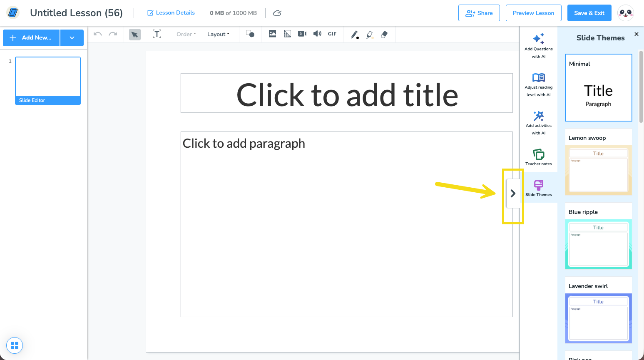Viewport: 644px width, 360px height.
Task: Insert a GIF from toolbar
Action: click(332, 34)
